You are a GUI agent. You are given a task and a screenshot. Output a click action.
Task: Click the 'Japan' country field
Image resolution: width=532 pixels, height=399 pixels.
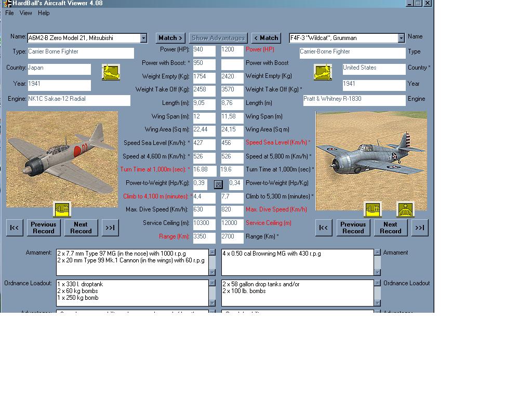coord(59,69)
